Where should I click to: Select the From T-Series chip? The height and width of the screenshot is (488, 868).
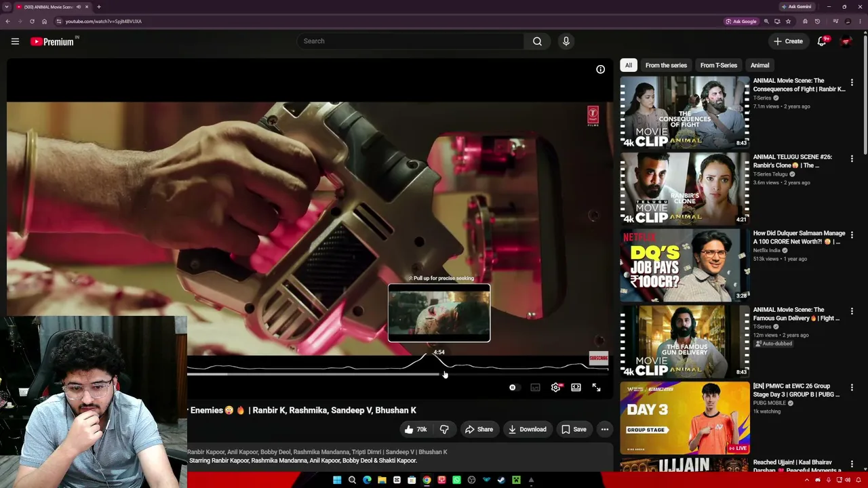click(719, 65)
